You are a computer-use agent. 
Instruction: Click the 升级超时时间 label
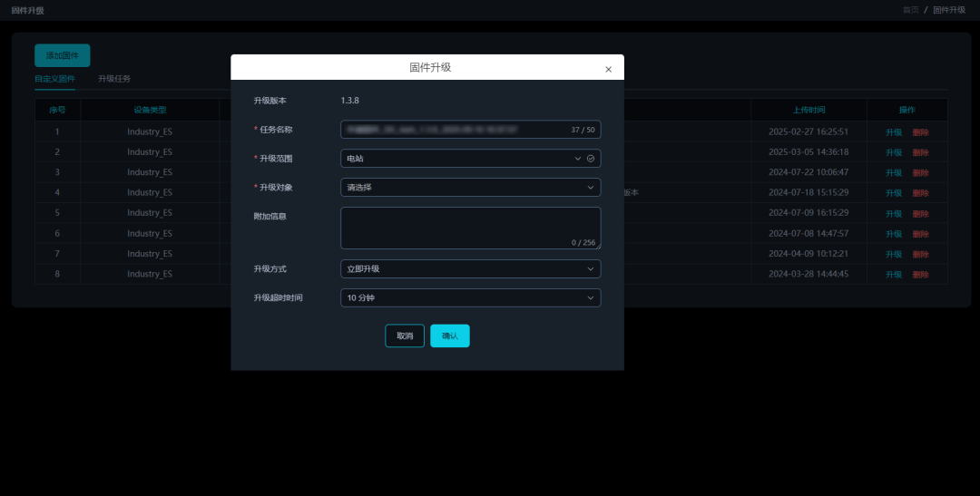pos(279,298)
